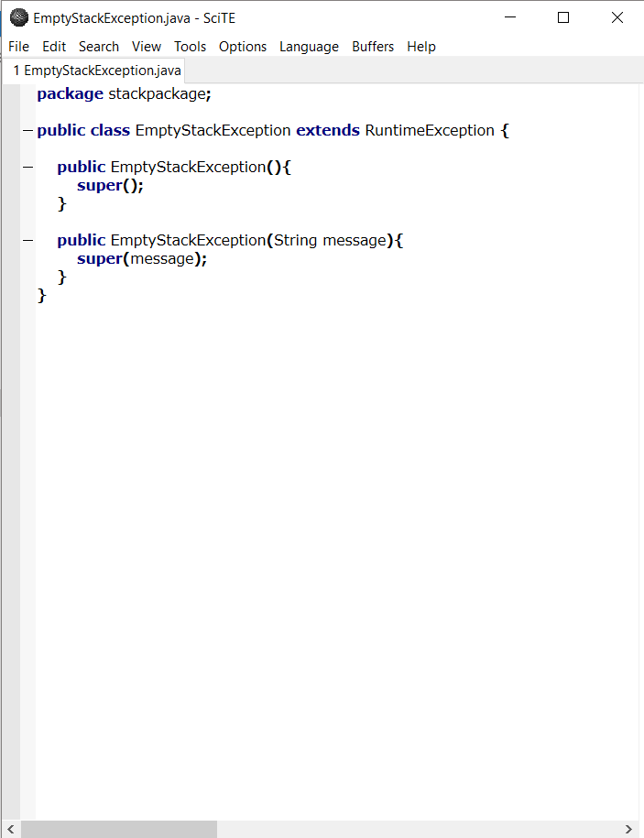
Task: Collapse the no-argument constructor fold marker
Action: [x=27, y=168]
